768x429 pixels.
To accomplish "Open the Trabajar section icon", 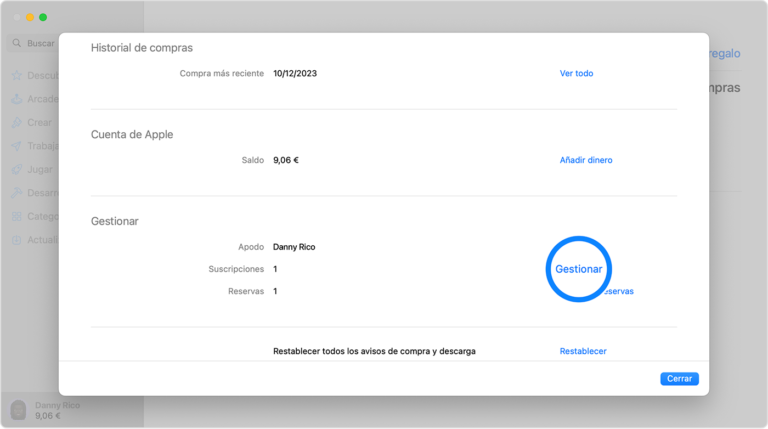I will 17,146.
